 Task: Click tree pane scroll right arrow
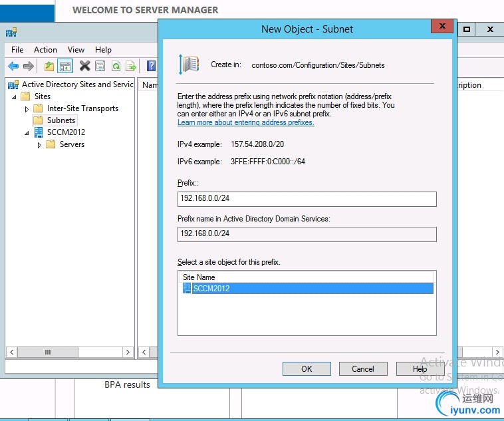tap(128, 352)
